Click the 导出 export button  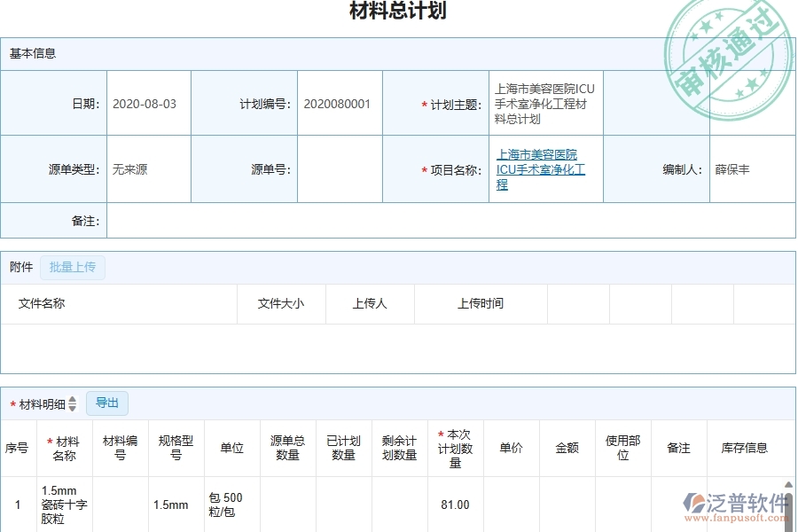click(x=107, y=403)
